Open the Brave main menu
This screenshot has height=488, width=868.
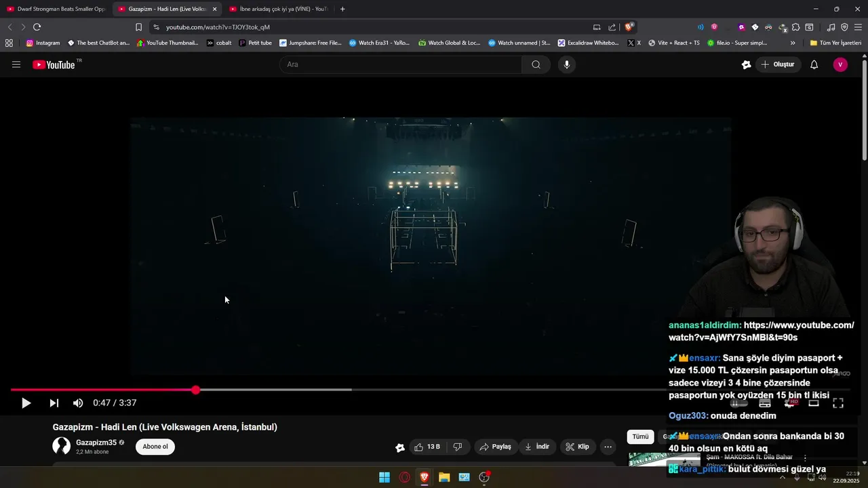(858, 27)
